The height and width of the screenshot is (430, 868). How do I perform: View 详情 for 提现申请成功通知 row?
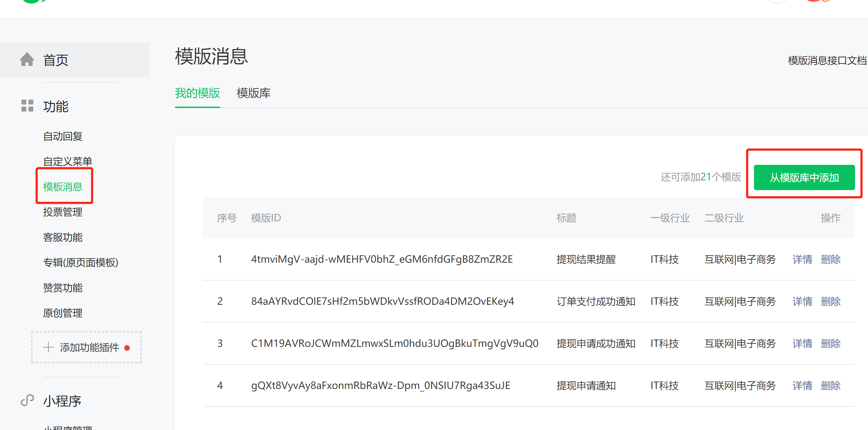802,343
